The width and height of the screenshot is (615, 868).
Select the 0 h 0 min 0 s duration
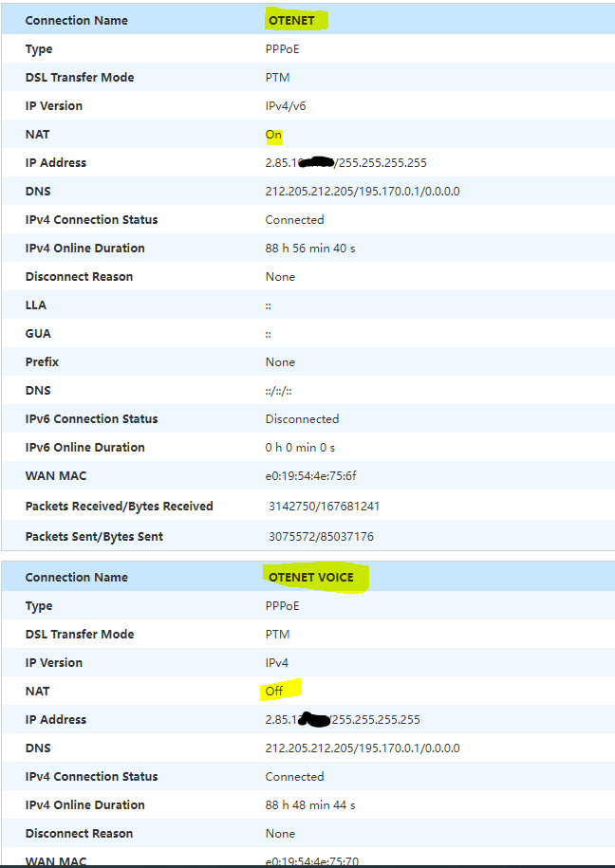point(300,448)
